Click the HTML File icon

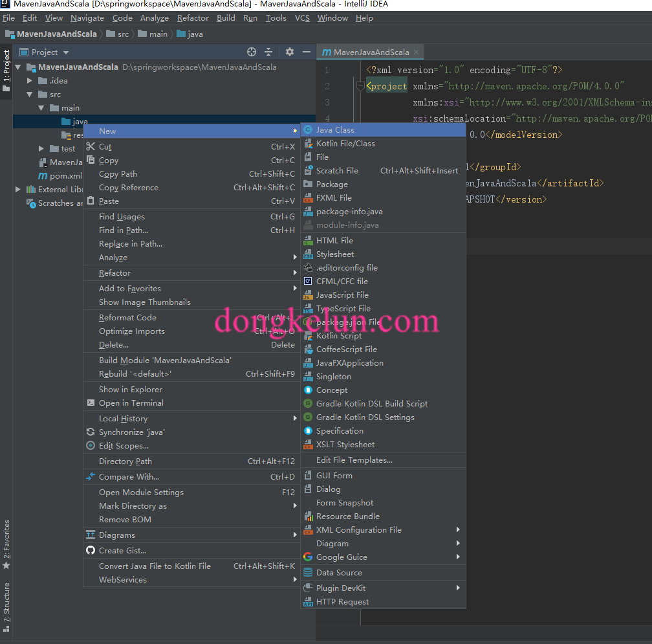(308, 241)
